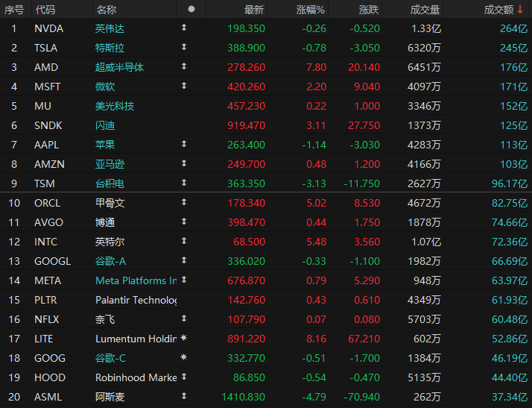Click the 英特尔 name cell

click(x=110, y=242)
